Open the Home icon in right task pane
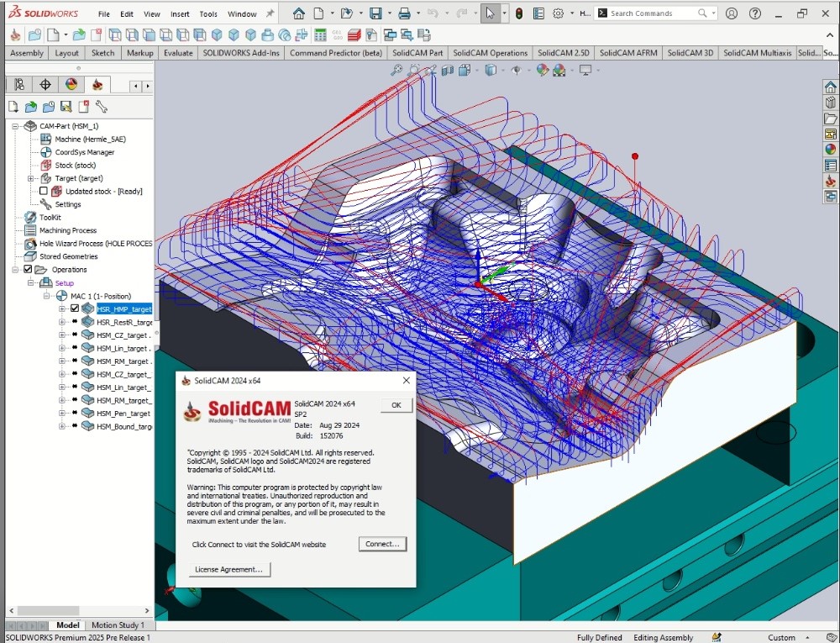Screen dimensions: 840x643 click(x=831, y=87)
